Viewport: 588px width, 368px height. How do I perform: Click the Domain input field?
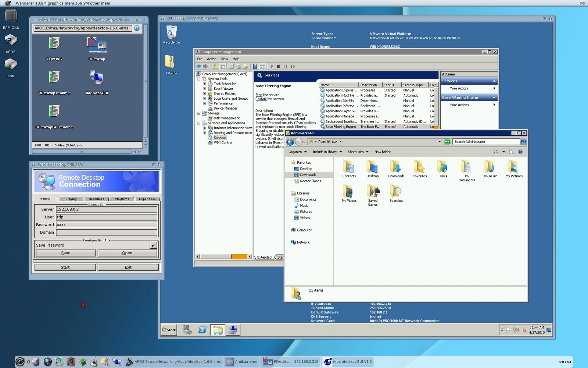click(107, 233)
